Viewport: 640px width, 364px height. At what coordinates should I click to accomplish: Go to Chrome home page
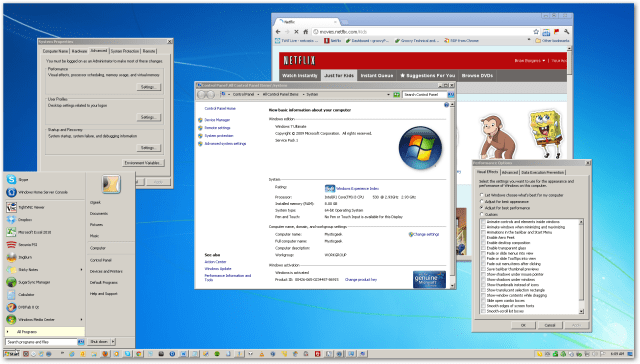click(305, 31)
